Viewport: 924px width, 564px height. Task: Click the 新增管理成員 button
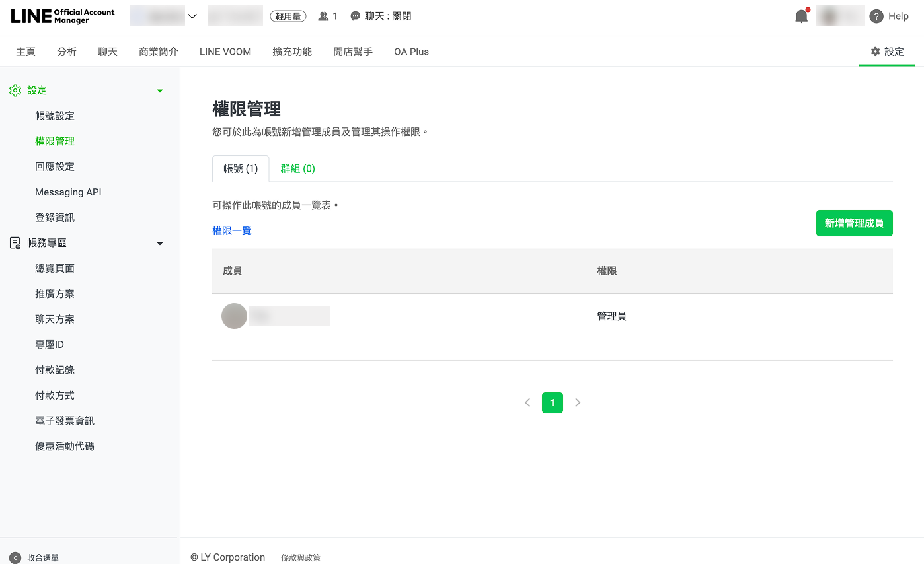pyautogui.click(x=855, y=223)
